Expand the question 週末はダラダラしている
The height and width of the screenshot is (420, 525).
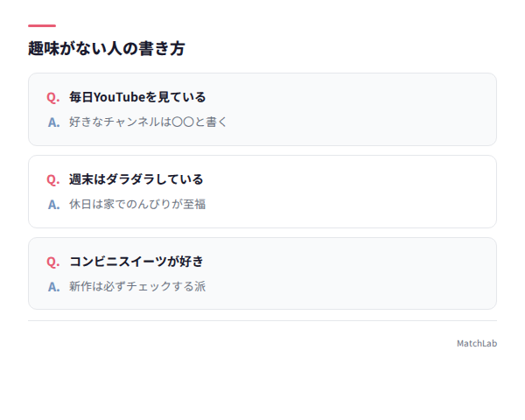point(136,179)
